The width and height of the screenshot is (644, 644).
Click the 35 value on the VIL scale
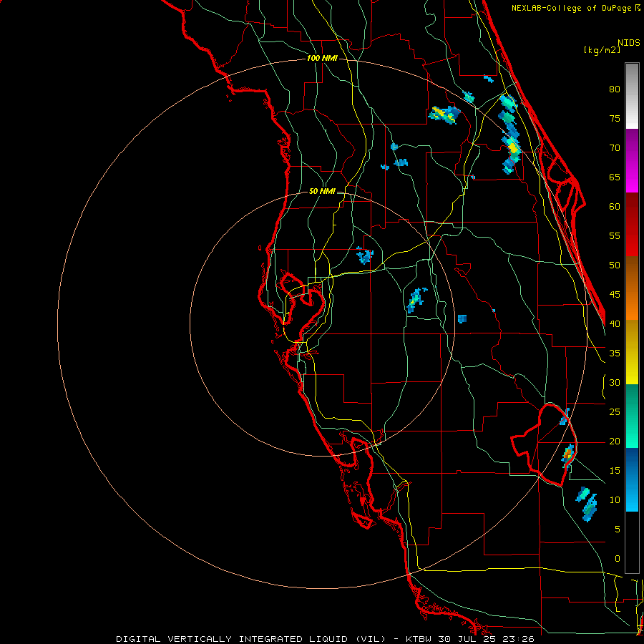615,353
